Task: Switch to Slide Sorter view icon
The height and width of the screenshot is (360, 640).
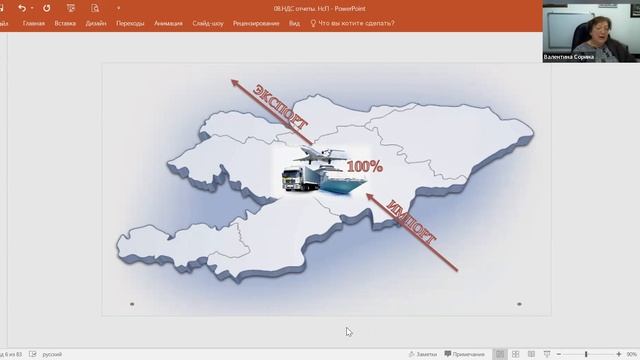Action: (516, 354)
